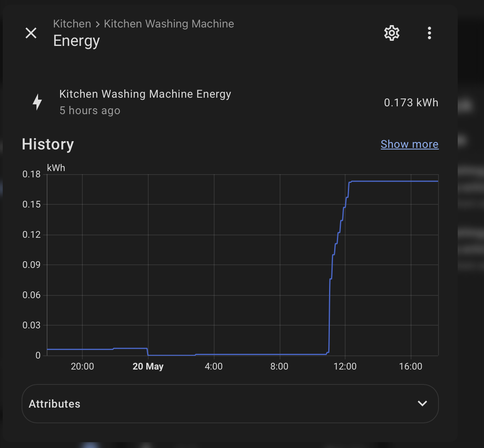484x448 pixels.
Task: Click the 0.03 y-axis label
Action: [x=31, y=325]
